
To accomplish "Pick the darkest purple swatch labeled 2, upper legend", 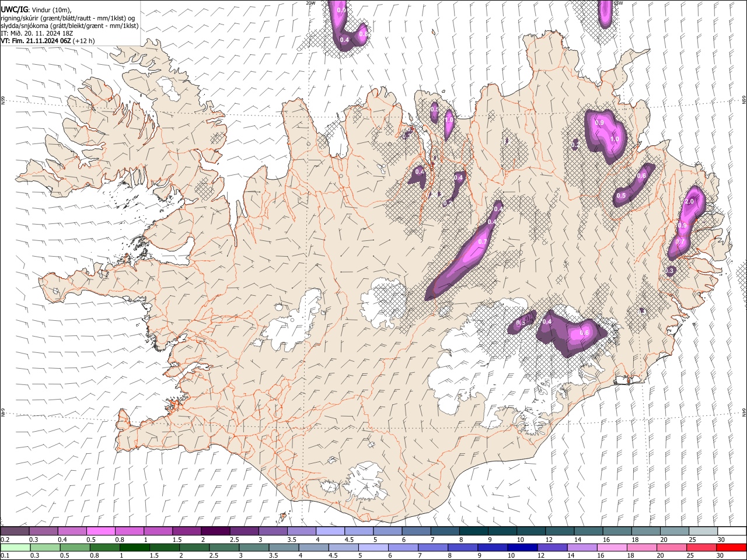I will click(x=215, y=531).
